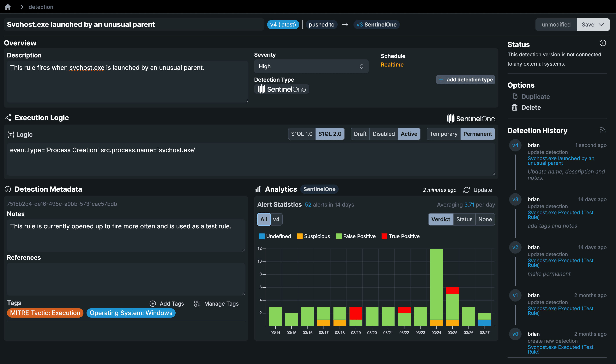Screen dimensions: 616x364
Task: Click the Delete trash icon
Action: click(514, 107)
